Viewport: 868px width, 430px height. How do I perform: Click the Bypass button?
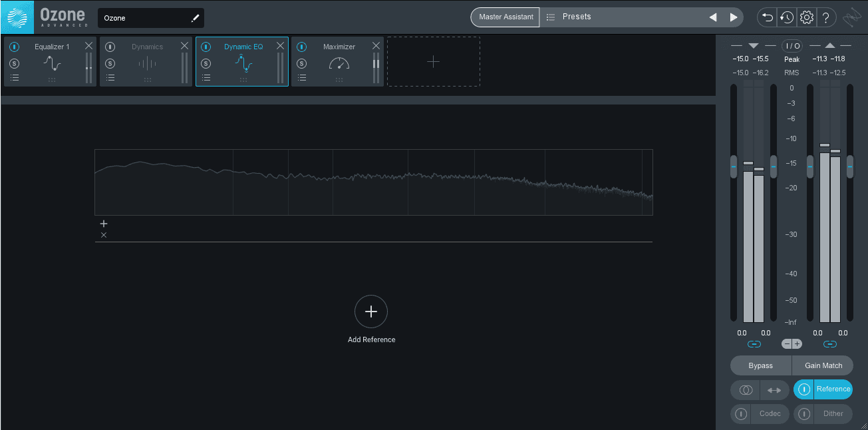click(x=761, y=365)
